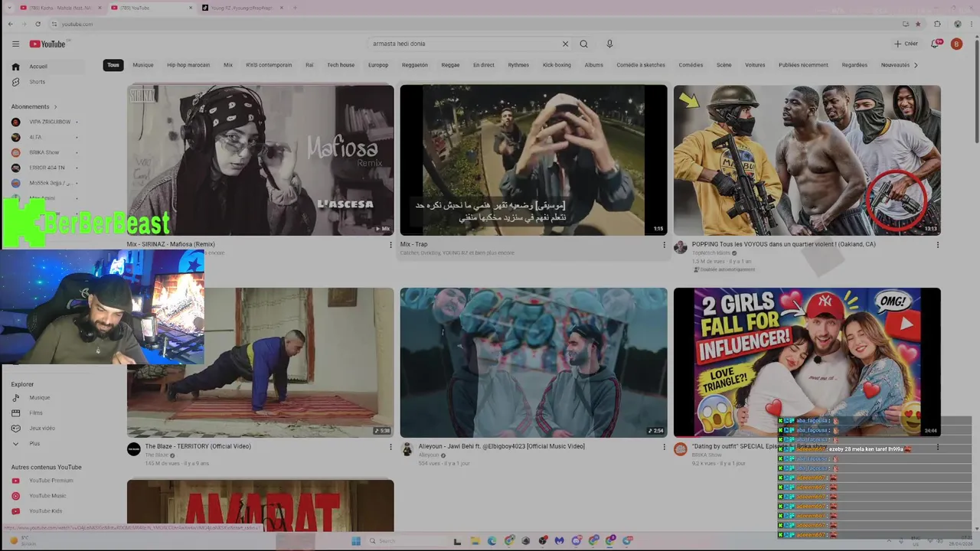Expand the Abonnements section chevron
Viewport: 980px width, 551px height.
click(55, 107)
